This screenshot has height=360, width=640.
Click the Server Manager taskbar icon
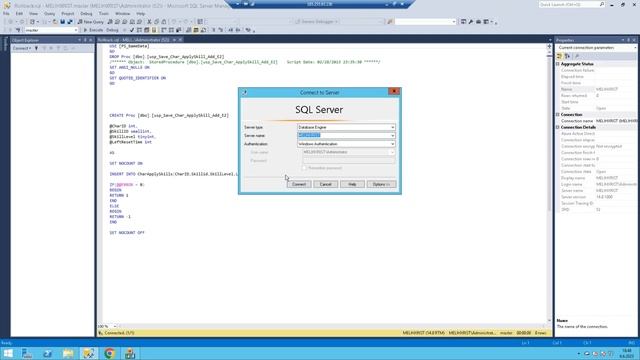coord(27,353)
